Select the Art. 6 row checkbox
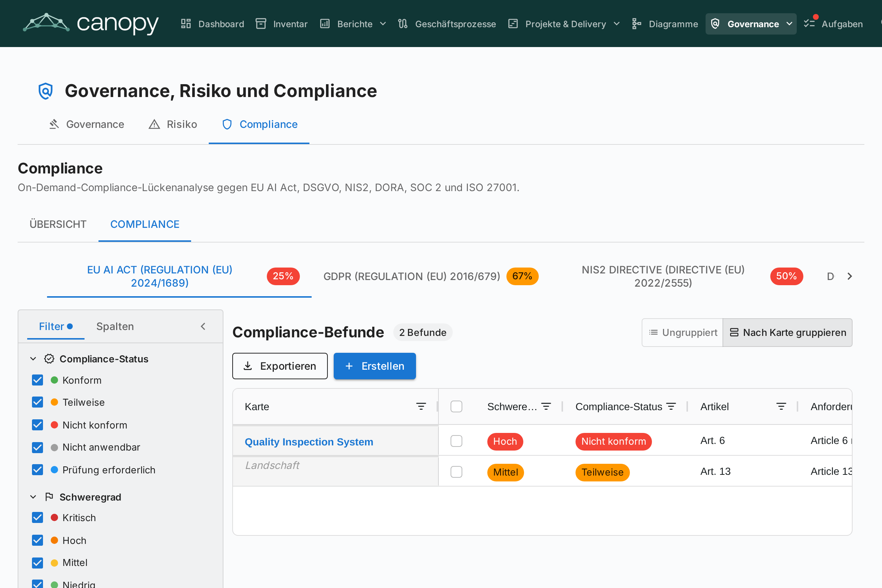 tap(456, 441)
